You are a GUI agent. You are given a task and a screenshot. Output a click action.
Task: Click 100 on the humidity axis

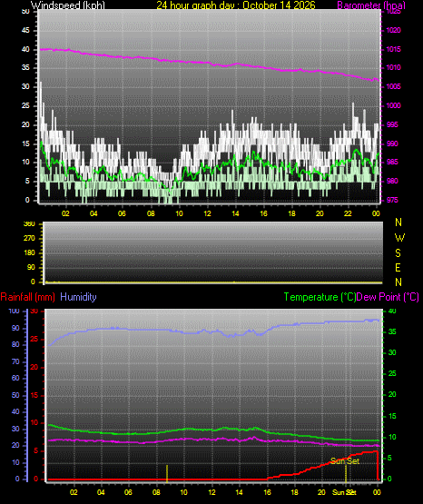click(x=15, y=311)
